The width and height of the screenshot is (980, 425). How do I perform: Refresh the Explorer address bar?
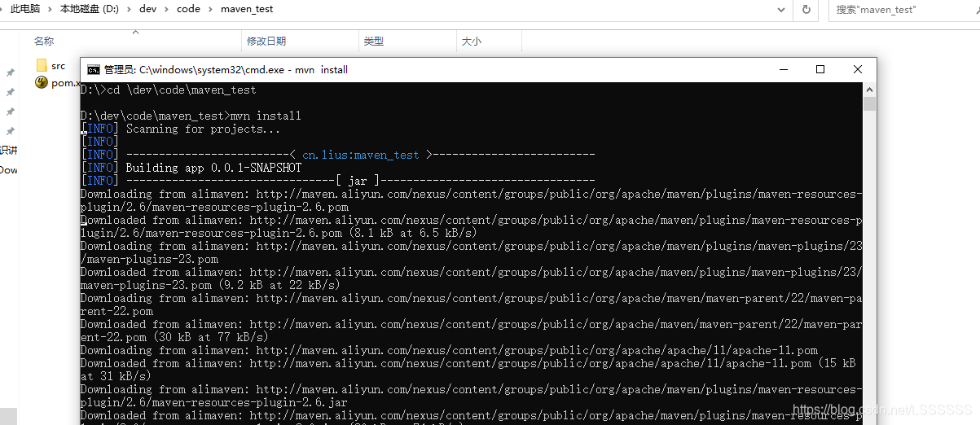806,9
